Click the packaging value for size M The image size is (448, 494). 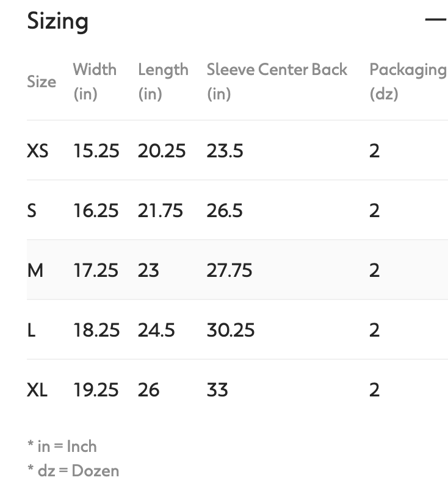tap(374, 270)
